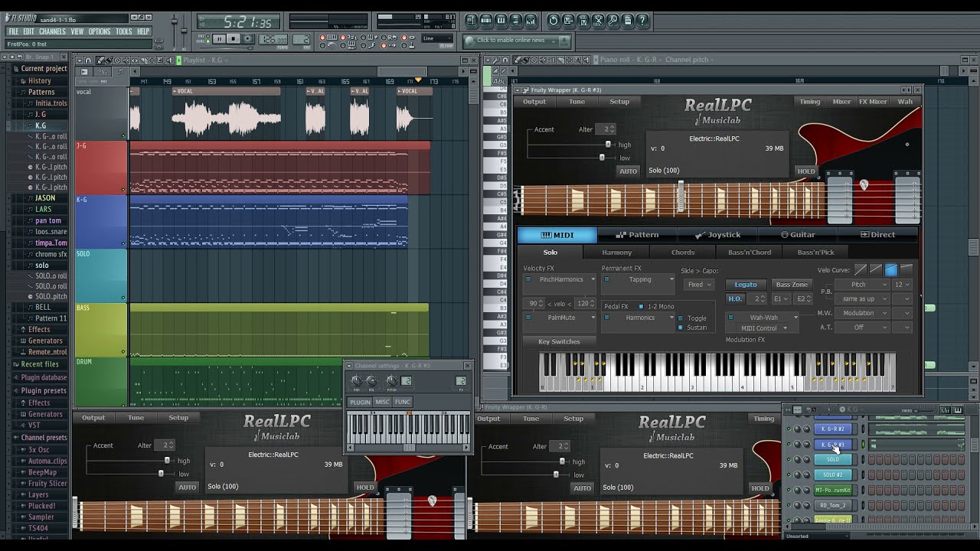Switch to the Joystick tab in RealLPC
The width and height of the screenshot is (980, 551).
718,235
